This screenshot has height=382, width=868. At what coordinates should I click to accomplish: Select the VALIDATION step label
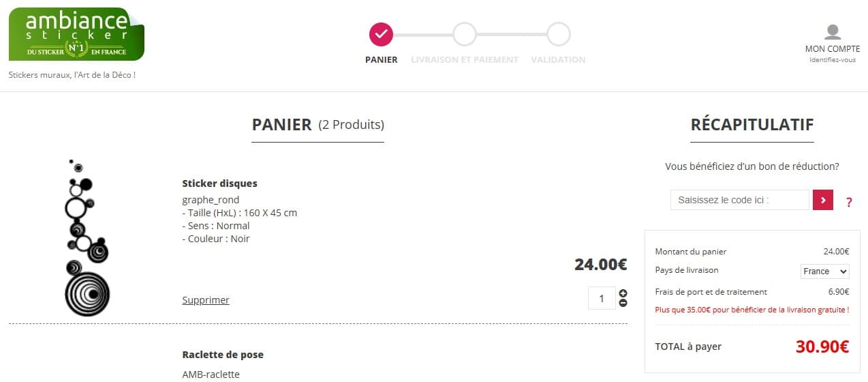coord(558,60)
